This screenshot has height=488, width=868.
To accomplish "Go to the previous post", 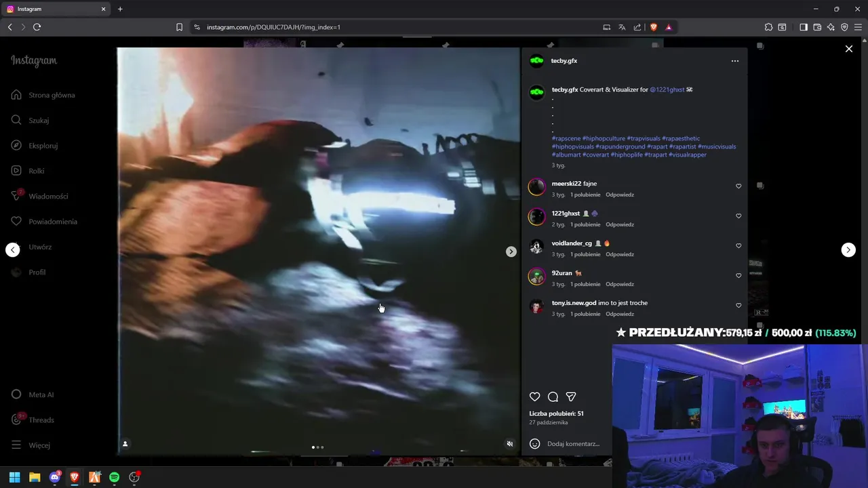I will tap(13, 250).
